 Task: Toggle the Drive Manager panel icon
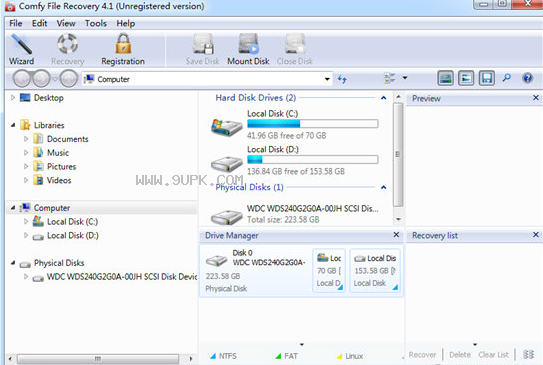[x=445, y=78]
